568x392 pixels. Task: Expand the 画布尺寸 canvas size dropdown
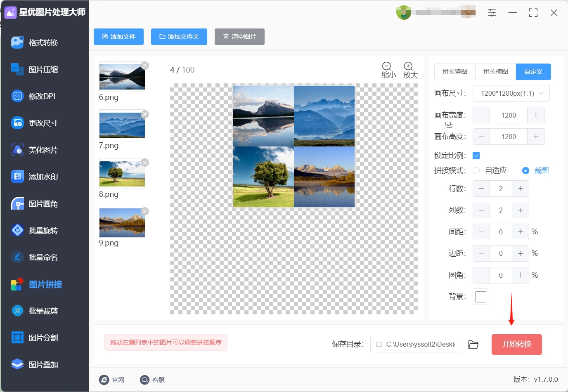click(x=511, y=93)
